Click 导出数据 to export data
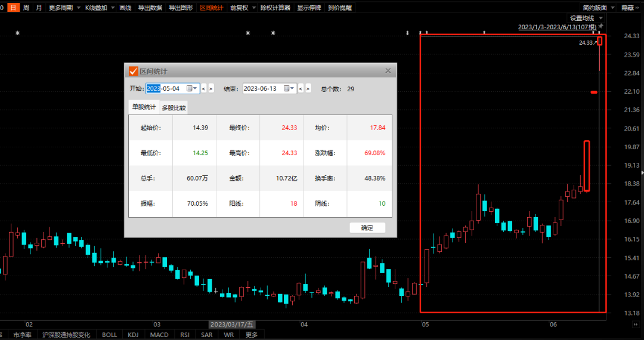 pos(150,7)
